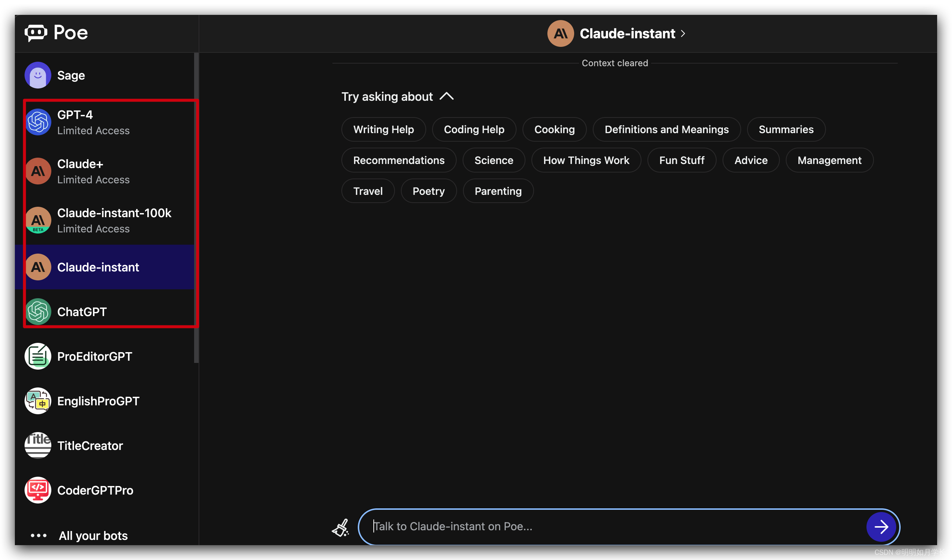Click Limited Access text under GPT-4
This screenshot has height=560, width=952.
coord(93,131)
